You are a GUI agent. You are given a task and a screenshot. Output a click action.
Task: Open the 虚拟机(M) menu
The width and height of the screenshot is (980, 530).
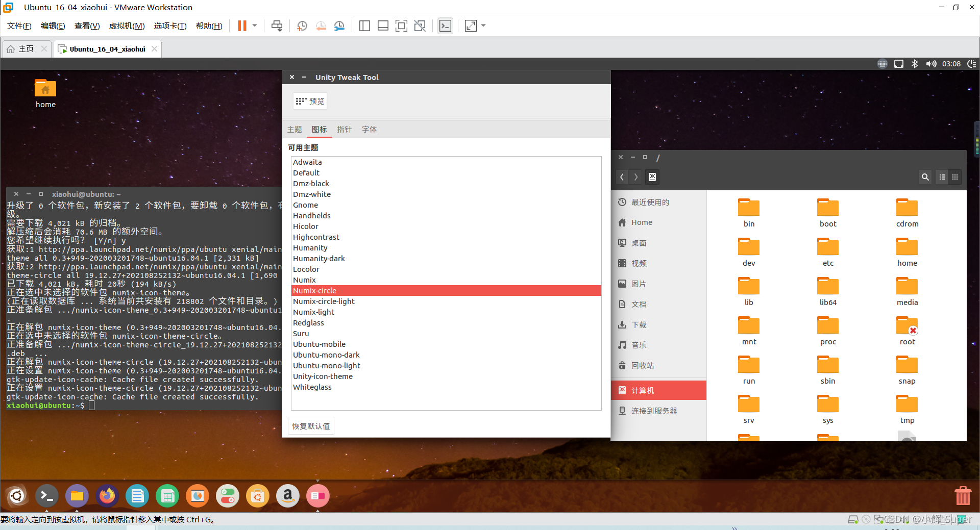pos(127,26)
